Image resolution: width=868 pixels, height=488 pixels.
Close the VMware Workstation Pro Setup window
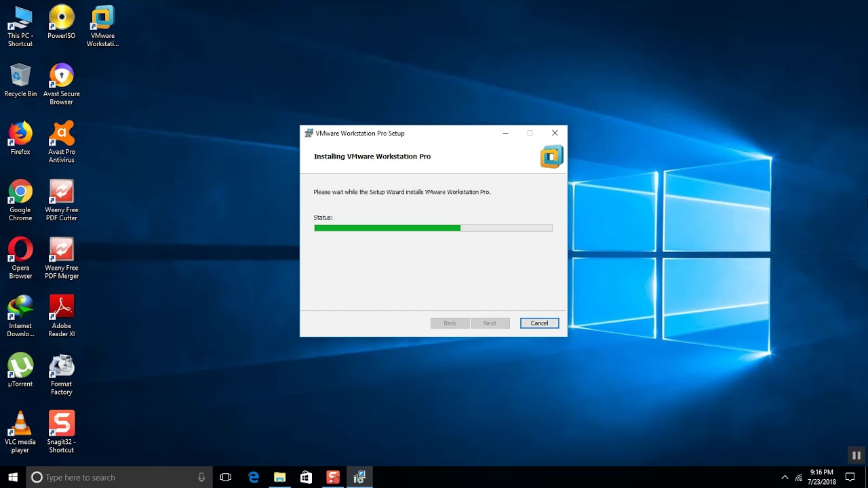[555, 134]
